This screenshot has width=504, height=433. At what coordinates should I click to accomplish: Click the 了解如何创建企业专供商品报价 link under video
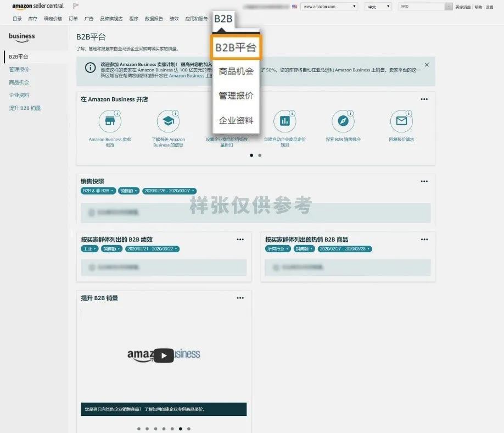coord(174,409)
